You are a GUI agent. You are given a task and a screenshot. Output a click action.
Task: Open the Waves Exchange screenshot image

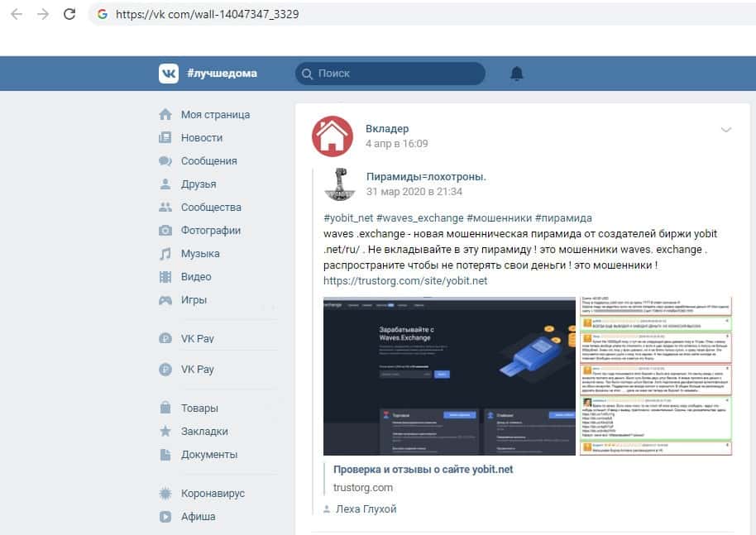(449, 376)
